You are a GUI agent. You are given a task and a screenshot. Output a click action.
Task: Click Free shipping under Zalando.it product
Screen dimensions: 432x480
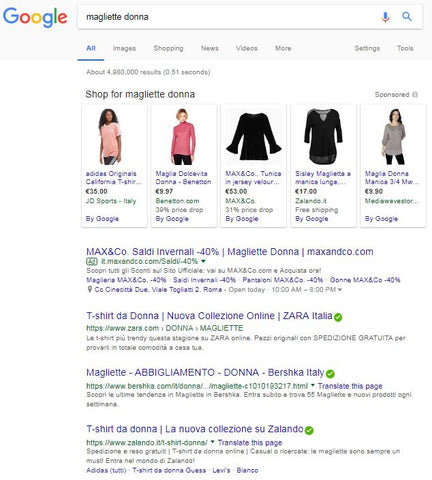point(316,210)
